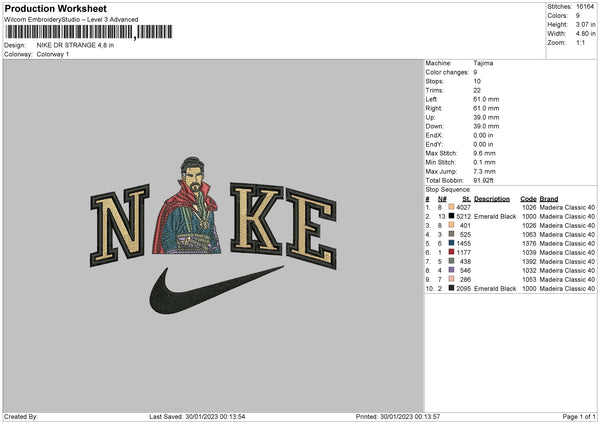Click the barcode under the Wilcom title

tap(88, 32)
